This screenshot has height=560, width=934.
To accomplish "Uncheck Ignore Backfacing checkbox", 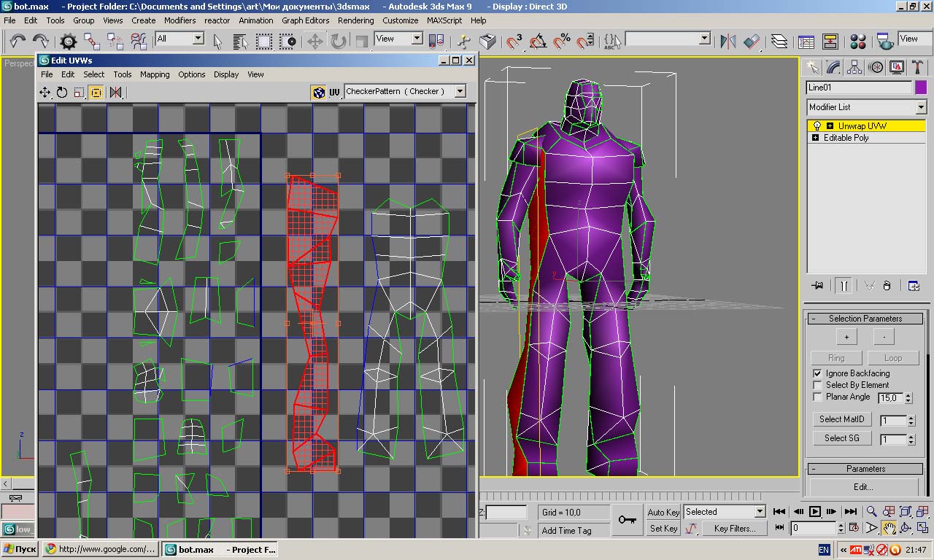I will click(817, 373).
